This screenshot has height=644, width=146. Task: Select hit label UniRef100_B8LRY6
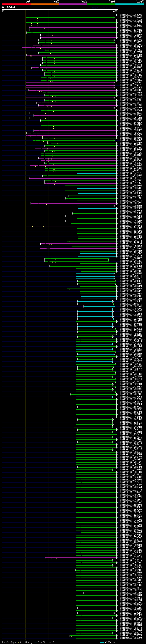pyautogui.click(x=131, y=203)
